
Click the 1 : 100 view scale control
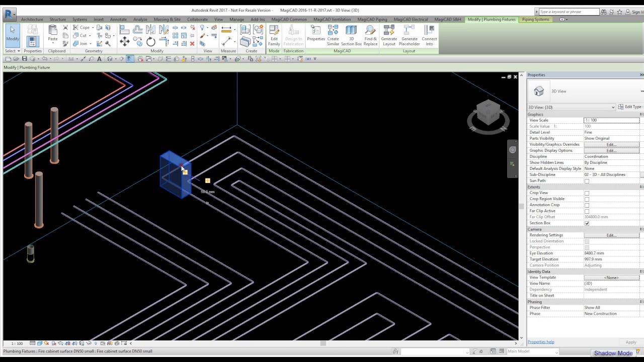pyautogui.click(x=17, y=343)
